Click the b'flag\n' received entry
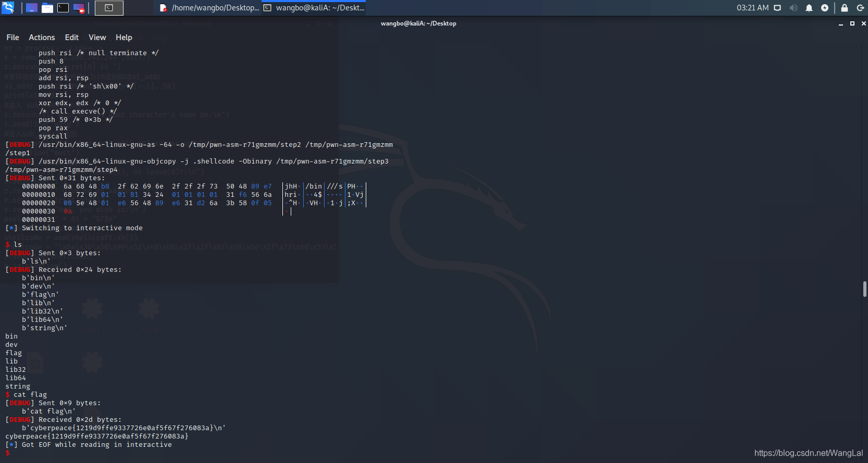The height and width of the screenshot is (463, 868). click(40, 295)
